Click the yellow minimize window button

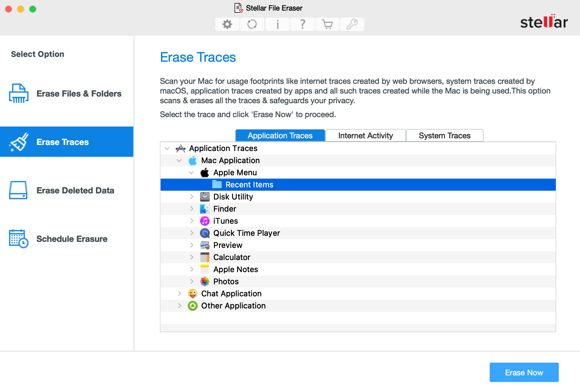tap(21, 9)
